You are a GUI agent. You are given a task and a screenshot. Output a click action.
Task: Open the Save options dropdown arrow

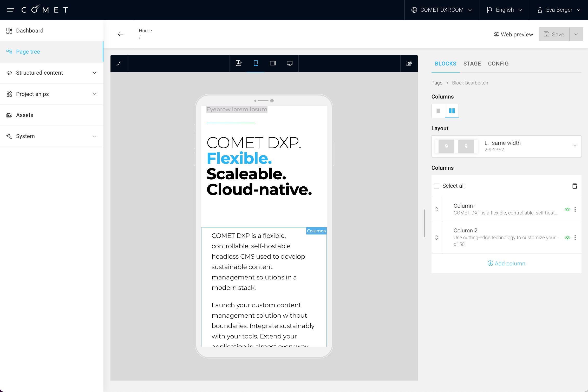pos(576,34)
